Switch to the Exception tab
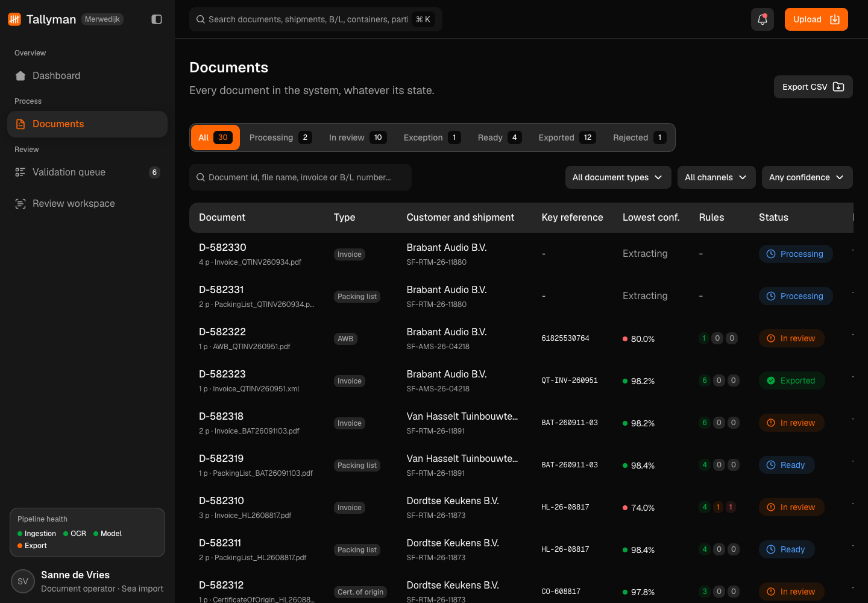The width and height of the screenshot is (868, 603). [x=432, y=137]
